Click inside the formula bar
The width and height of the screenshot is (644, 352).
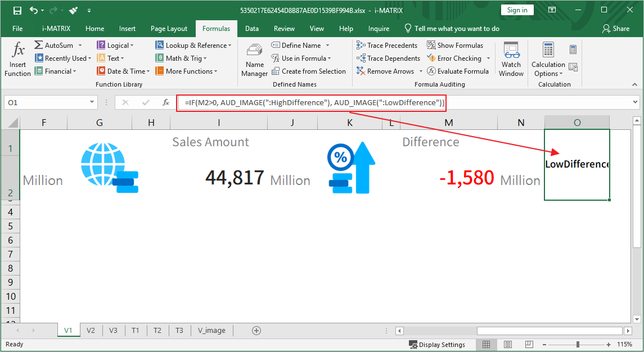534,102
